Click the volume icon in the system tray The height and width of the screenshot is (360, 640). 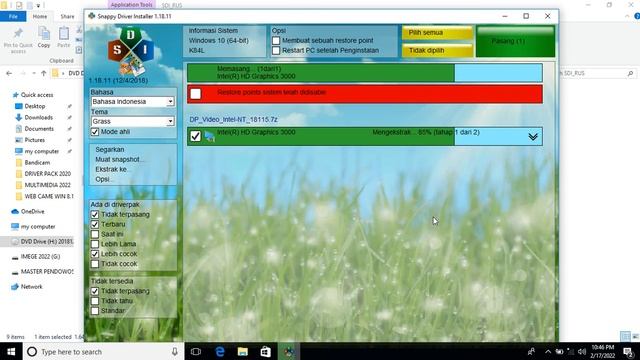(x=582, y=351)
